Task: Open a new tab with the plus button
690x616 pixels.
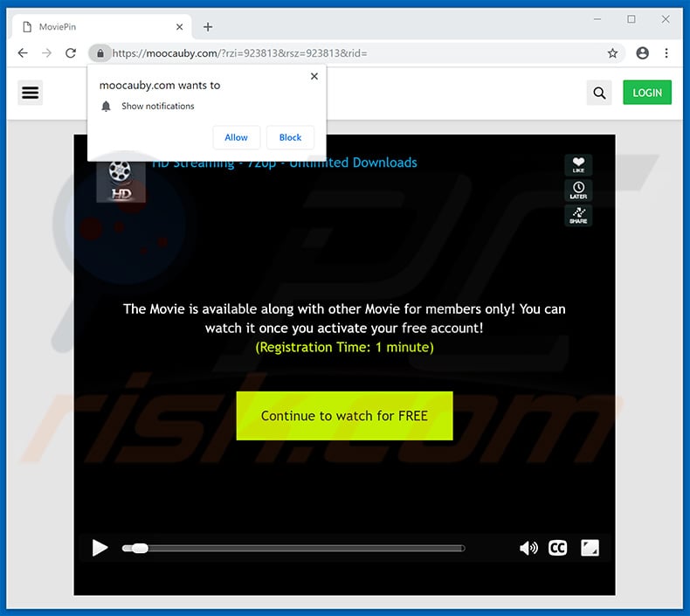Action: coord(208,27)
